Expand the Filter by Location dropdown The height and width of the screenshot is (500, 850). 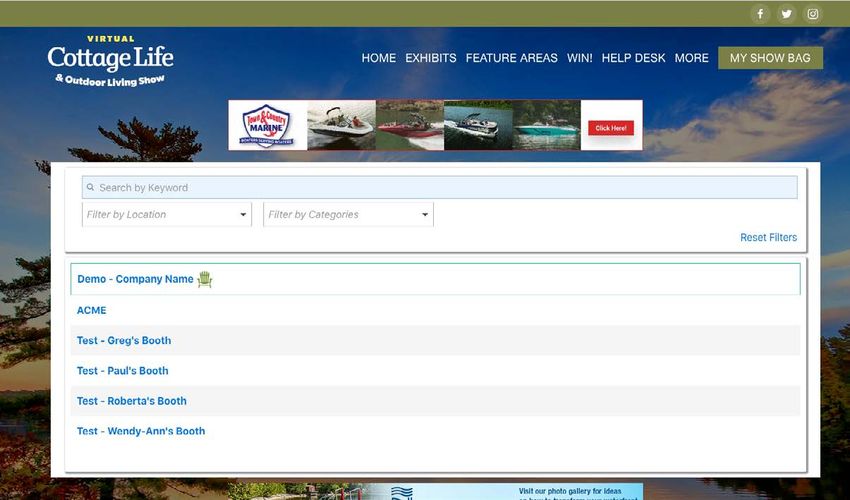coord(167,215)
